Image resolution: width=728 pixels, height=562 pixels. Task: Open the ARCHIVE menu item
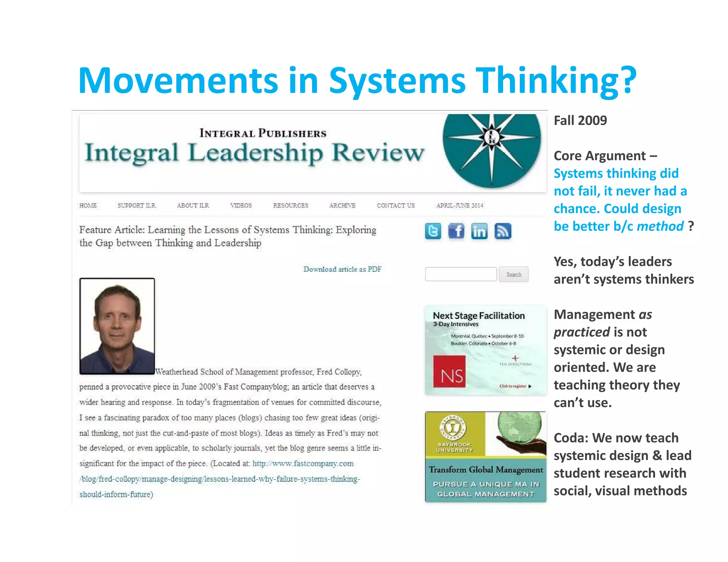pyautogui.click(x=342, y=205)
